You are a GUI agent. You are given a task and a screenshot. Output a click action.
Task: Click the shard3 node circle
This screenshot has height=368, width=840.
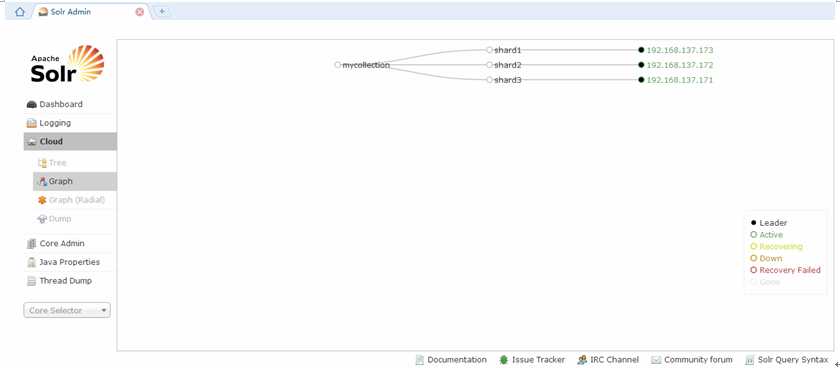pyautogui.click(x=489, y=80)
